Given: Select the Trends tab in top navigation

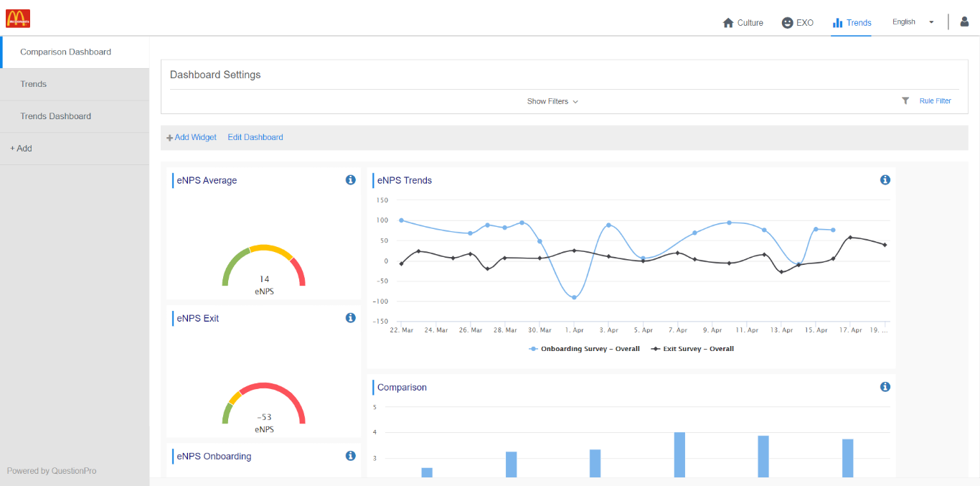Looking at the screenshot, I should 852,23.
